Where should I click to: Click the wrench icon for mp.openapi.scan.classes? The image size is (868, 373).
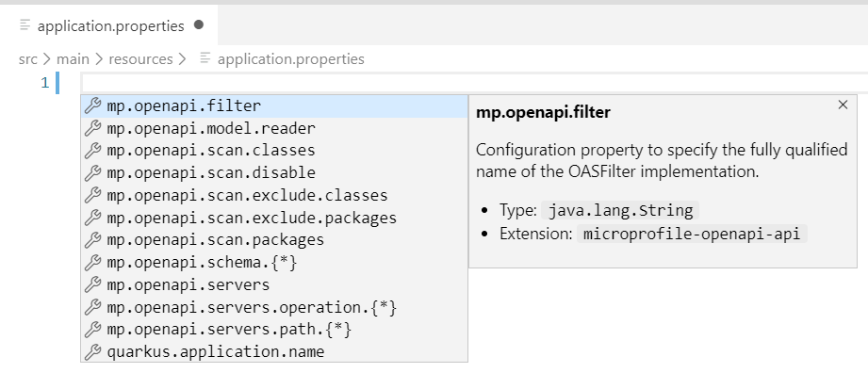92,151
